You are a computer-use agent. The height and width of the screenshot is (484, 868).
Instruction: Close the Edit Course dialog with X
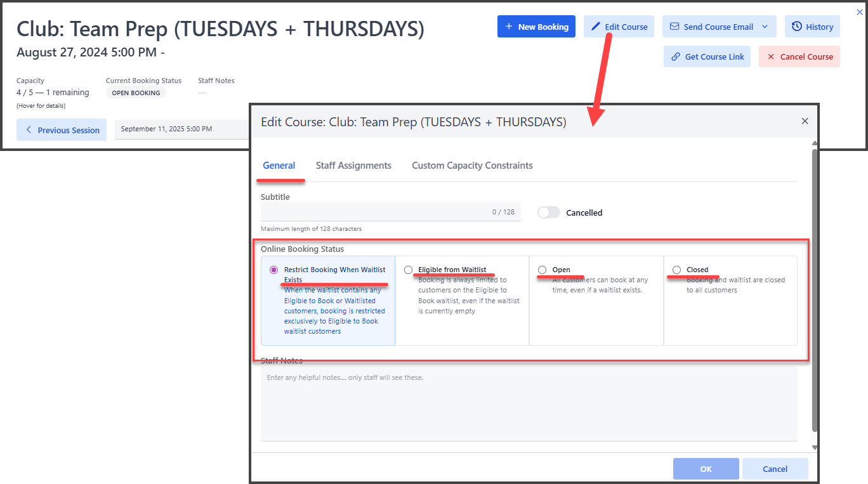805,121
